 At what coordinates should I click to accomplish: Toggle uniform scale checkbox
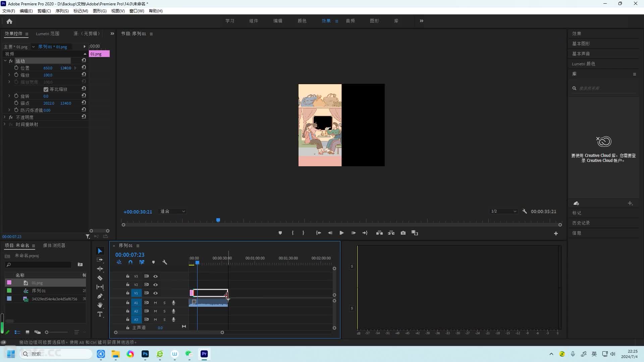[x=46, y=89]
